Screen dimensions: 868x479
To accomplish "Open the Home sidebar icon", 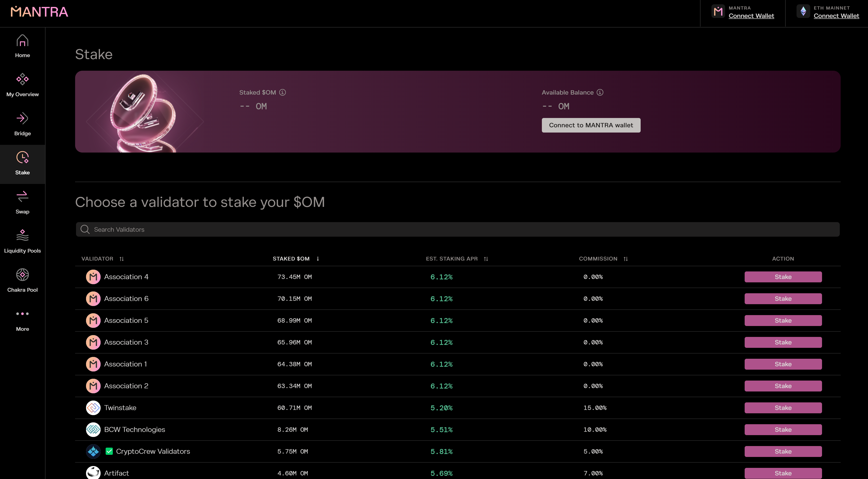I will 22,46.
